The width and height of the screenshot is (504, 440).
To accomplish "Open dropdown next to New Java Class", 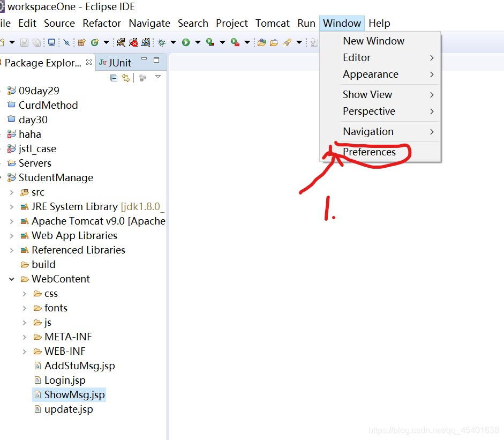I will [x=106, y=42].
